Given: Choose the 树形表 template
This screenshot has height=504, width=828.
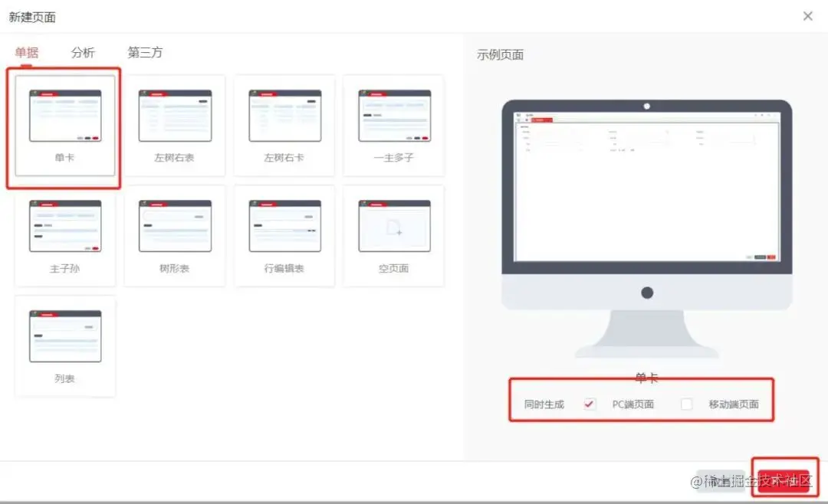Looking at the screenshot, I should pos(175,230).
